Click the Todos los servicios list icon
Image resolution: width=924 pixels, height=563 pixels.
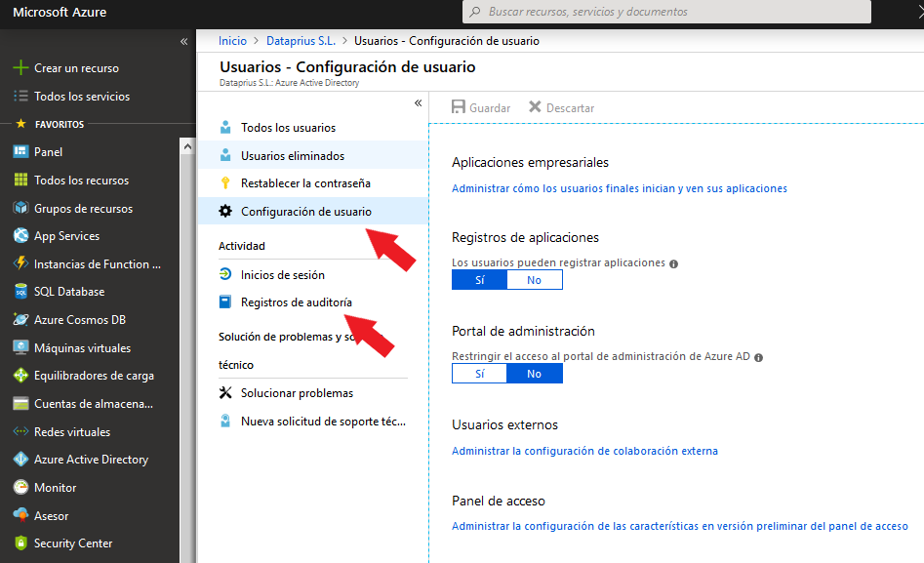point(20,96)
